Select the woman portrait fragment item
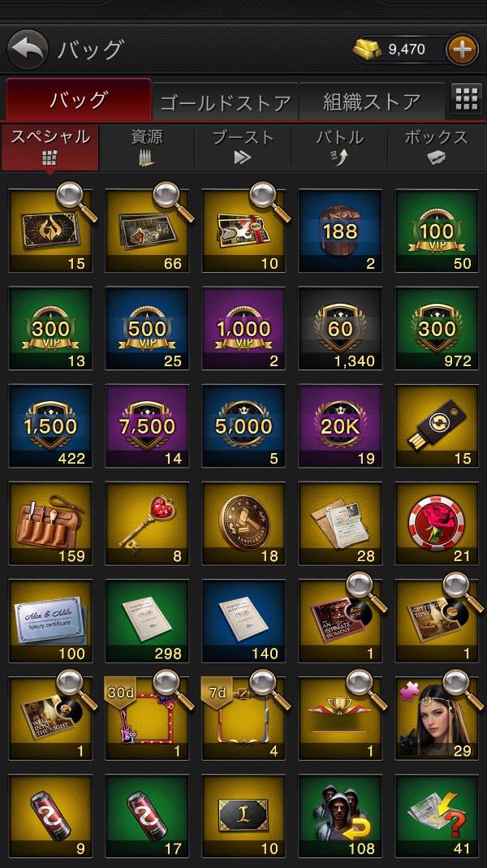Viewport: 487px width, 868px height. coord(437,719)
